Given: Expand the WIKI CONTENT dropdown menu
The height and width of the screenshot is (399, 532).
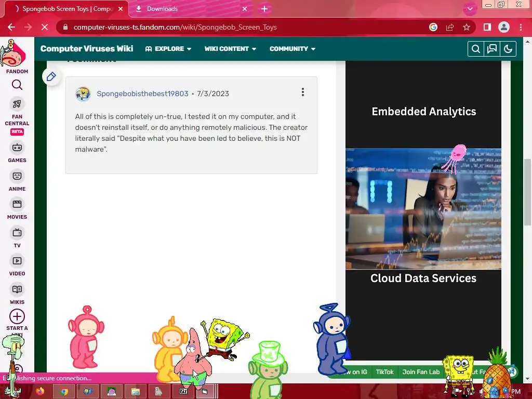Looking at the screenshot, I should click(230, 49).
